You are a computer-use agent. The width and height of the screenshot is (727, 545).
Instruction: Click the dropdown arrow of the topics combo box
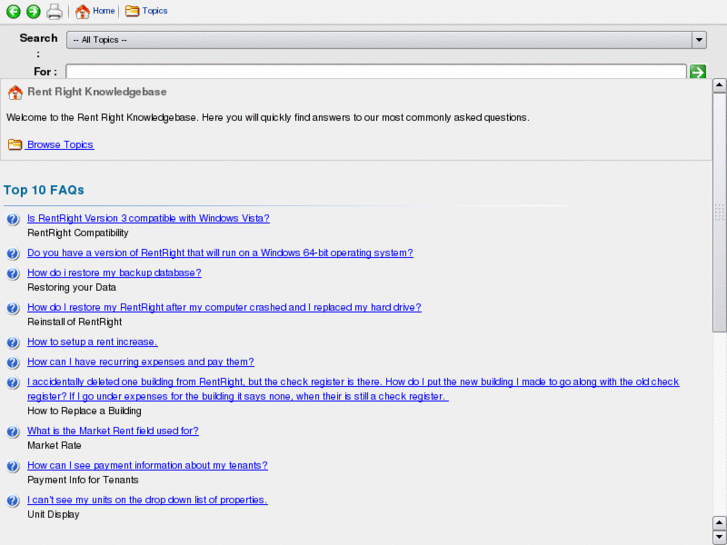click(699, 40)
